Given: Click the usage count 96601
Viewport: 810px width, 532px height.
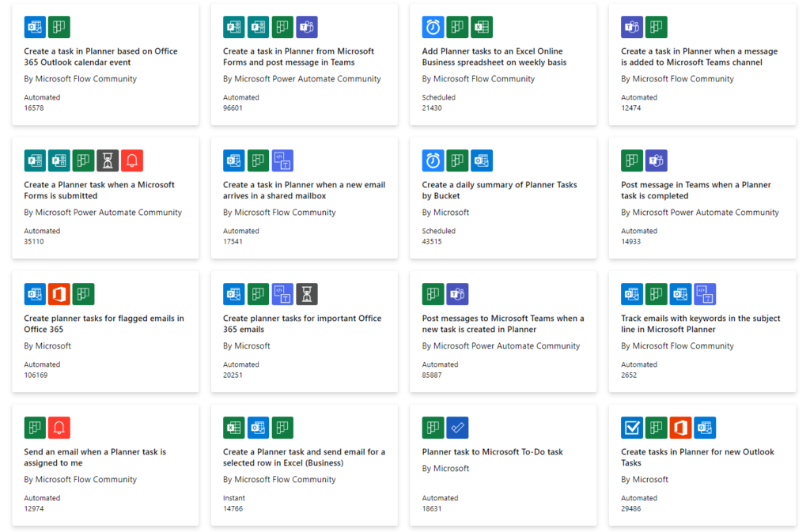Looking at the screenshot, I should point(233,108).
